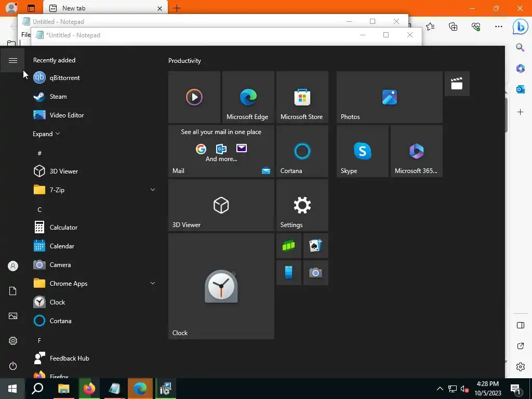Jump to the letter F app index
This screenshot has width=532, height=399.
tap(39, 340)
